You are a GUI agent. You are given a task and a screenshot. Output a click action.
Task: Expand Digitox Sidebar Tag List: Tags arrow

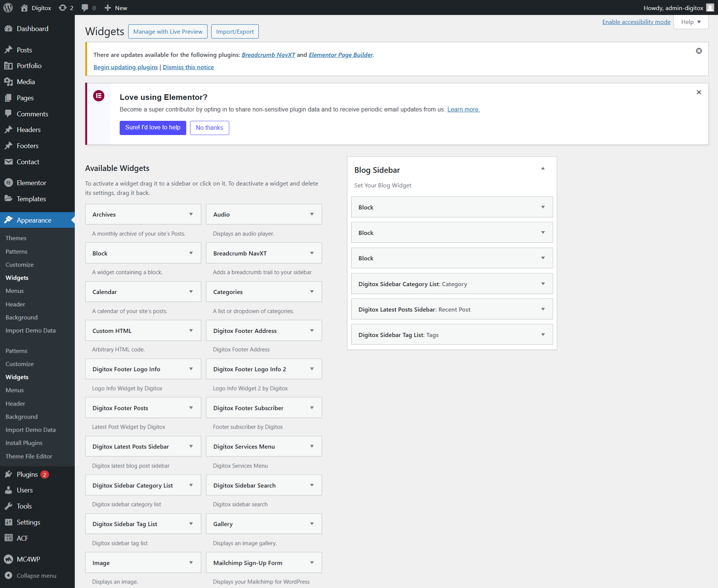coord(543,335)
